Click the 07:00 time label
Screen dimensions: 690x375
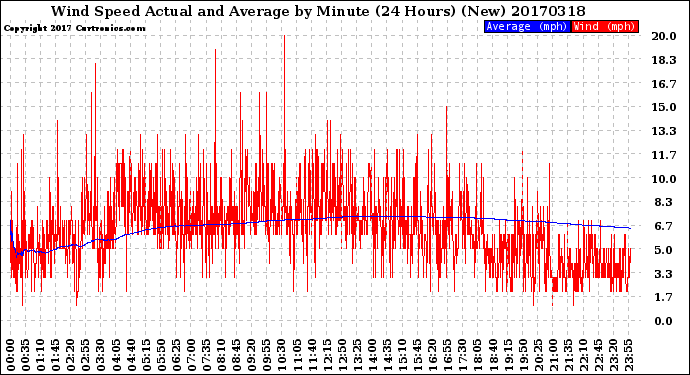pos(191,355)
